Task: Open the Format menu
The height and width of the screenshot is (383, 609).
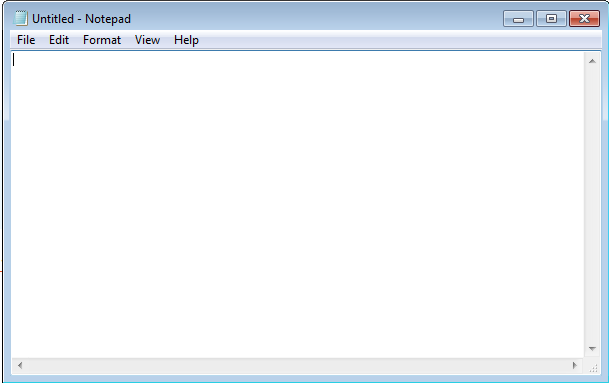Action: pyautogui.click(x=102, y=40)
